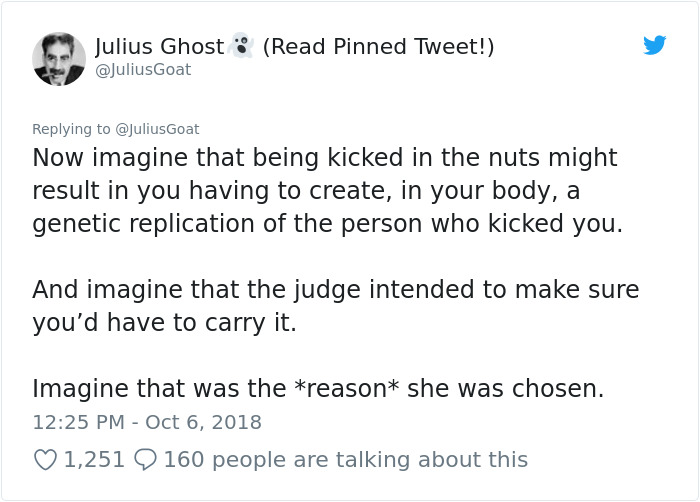Open @JuliusGoat link in the Replying to line

click(x=158, y=129)
